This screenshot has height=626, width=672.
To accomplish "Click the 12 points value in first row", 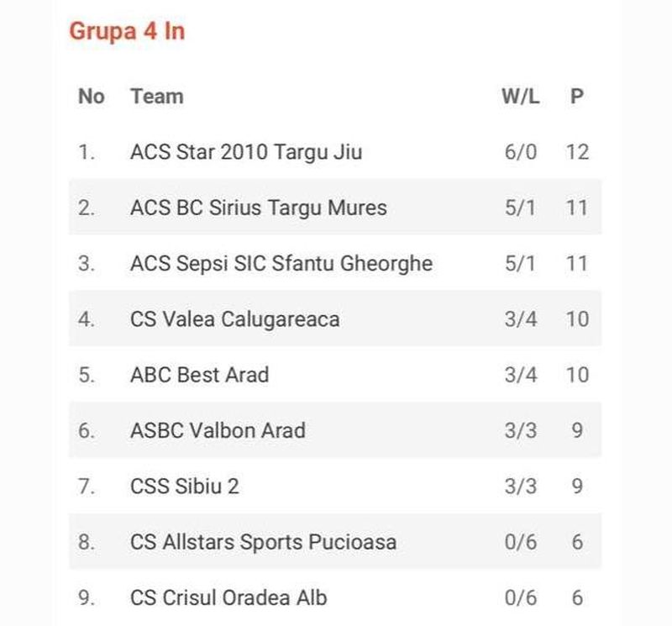I will point(577,152).
